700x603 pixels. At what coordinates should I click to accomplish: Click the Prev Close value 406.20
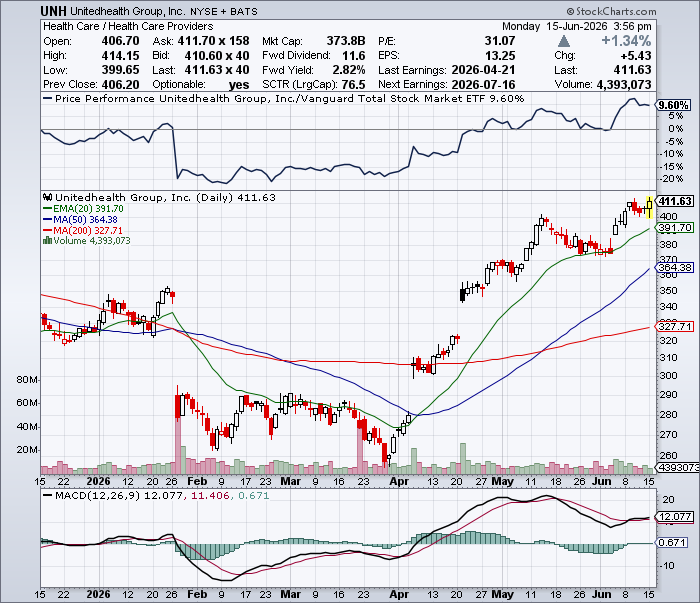pos(121,84)
